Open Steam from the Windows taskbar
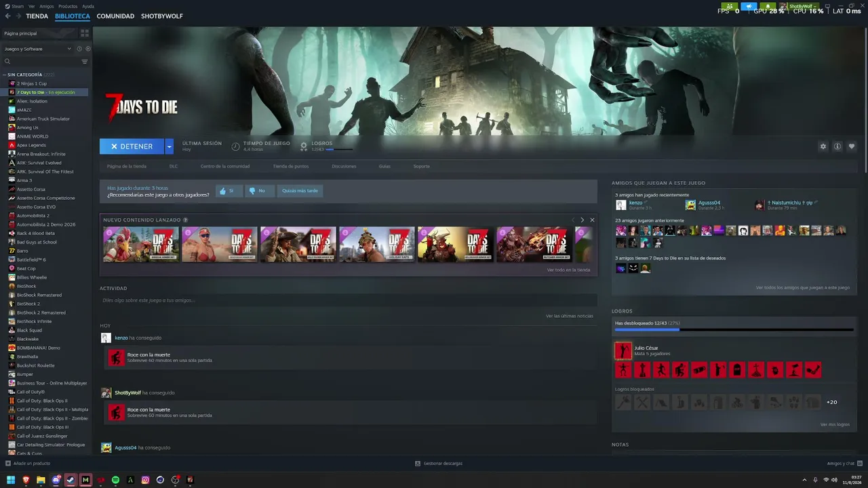The image size is (868, 488). [71, 480]
